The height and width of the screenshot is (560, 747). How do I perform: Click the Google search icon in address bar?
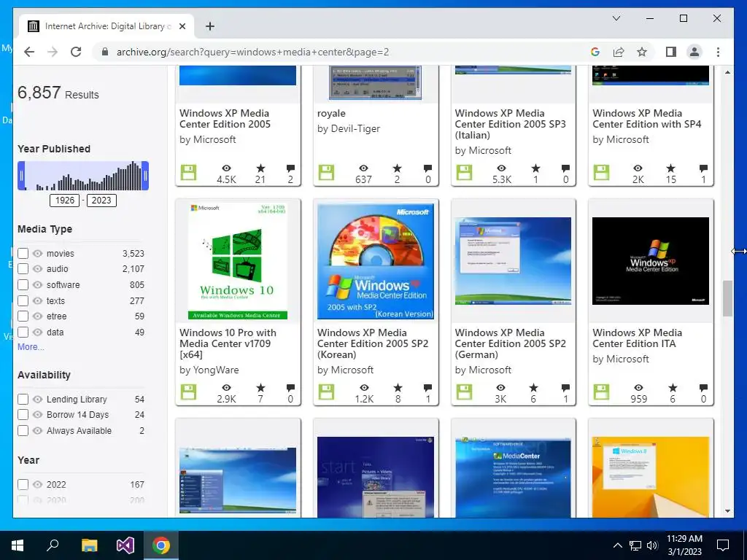[x=595, y=52]
